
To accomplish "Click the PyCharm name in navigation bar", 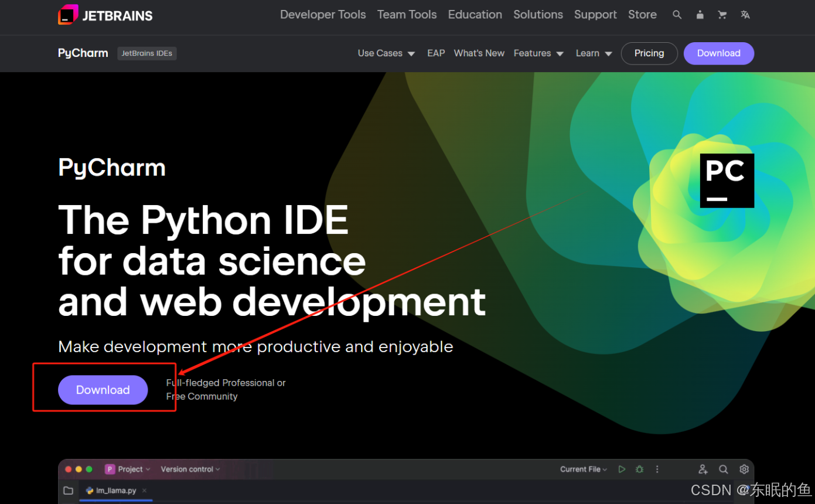I will point(83,53).
